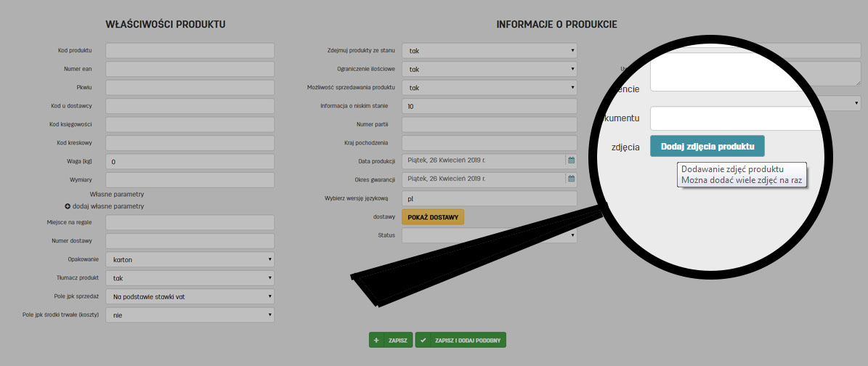868x366 pixels.
Task: Click calendar icon for Okres gwarancji
Action: 571,179
